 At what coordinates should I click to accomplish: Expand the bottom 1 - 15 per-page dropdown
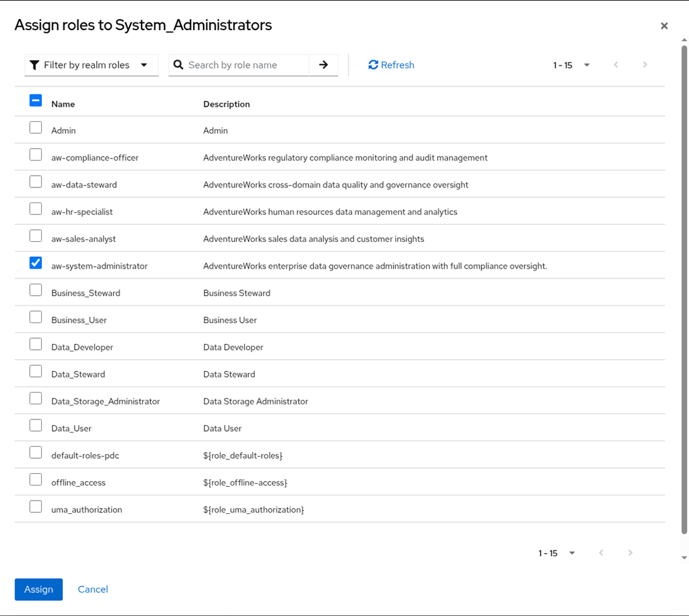[557, 553]
